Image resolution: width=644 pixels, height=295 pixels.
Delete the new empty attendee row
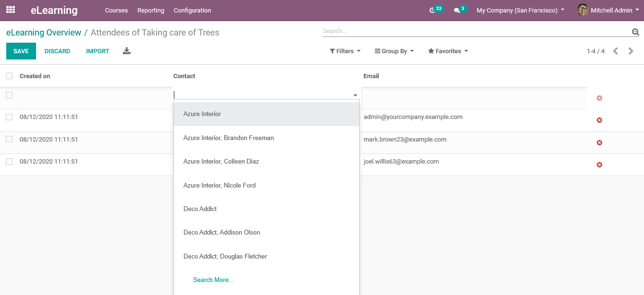[599, 98]
